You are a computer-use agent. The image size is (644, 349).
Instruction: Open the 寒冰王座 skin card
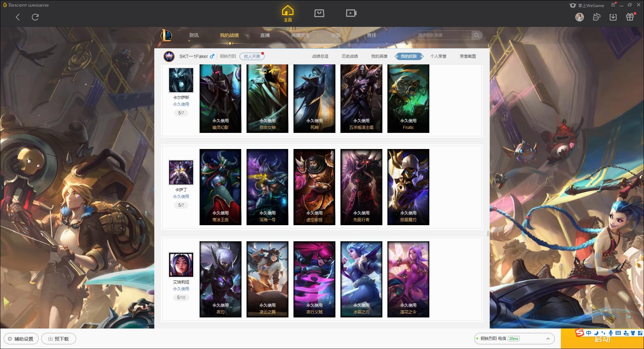click(x=220, y=187)
